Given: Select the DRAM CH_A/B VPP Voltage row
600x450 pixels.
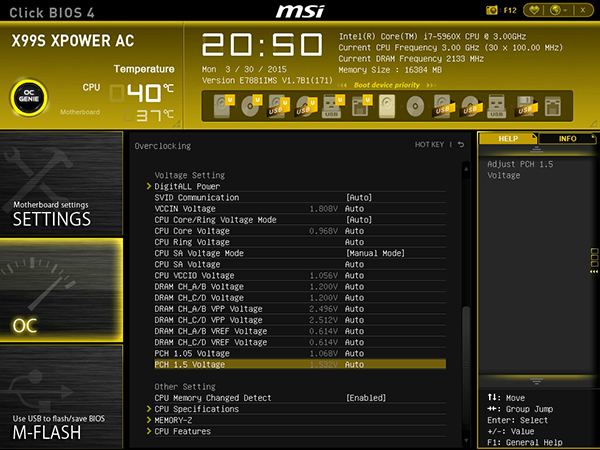Looking at the screenshot, I should point(300,308).
